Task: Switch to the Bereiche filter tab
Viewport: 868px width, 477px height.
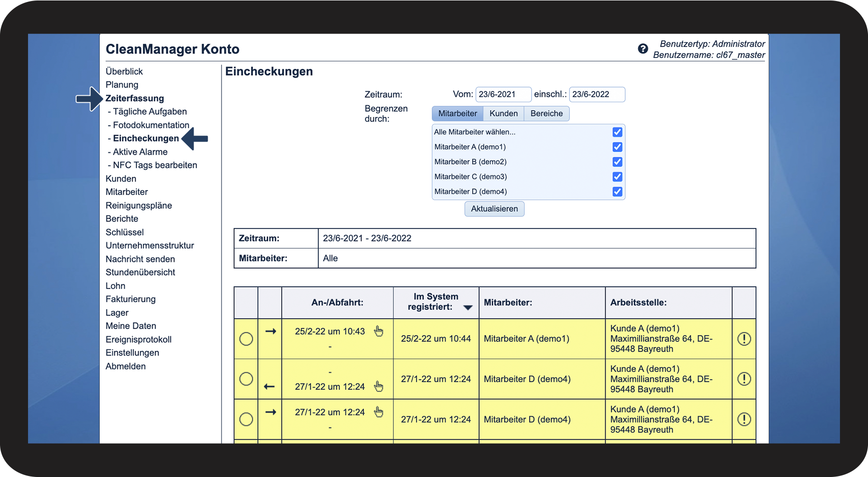Action: pos(546,113)
